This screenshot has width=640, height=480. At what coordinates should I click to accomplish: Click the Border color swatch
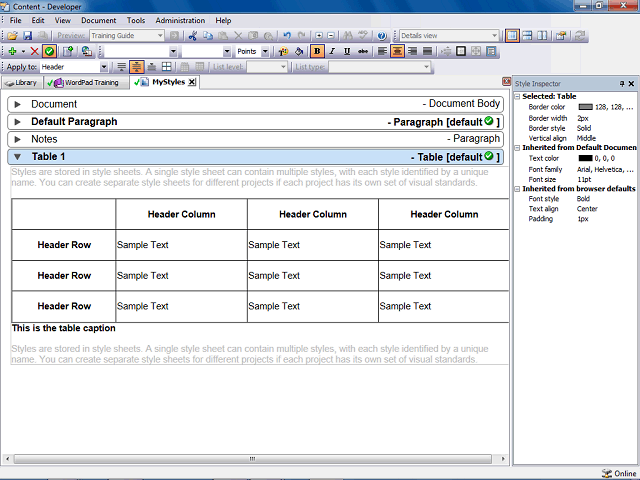click(x=585, y=107)
